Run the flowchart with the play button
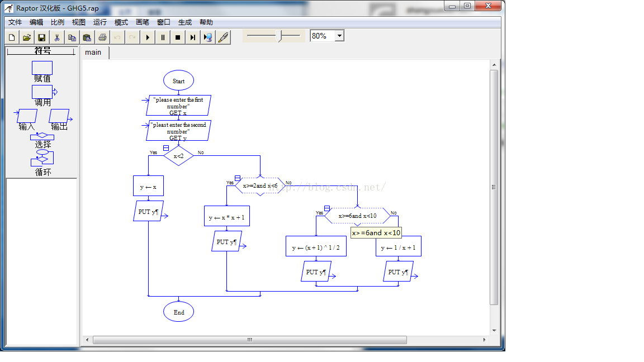 (148, 38)
